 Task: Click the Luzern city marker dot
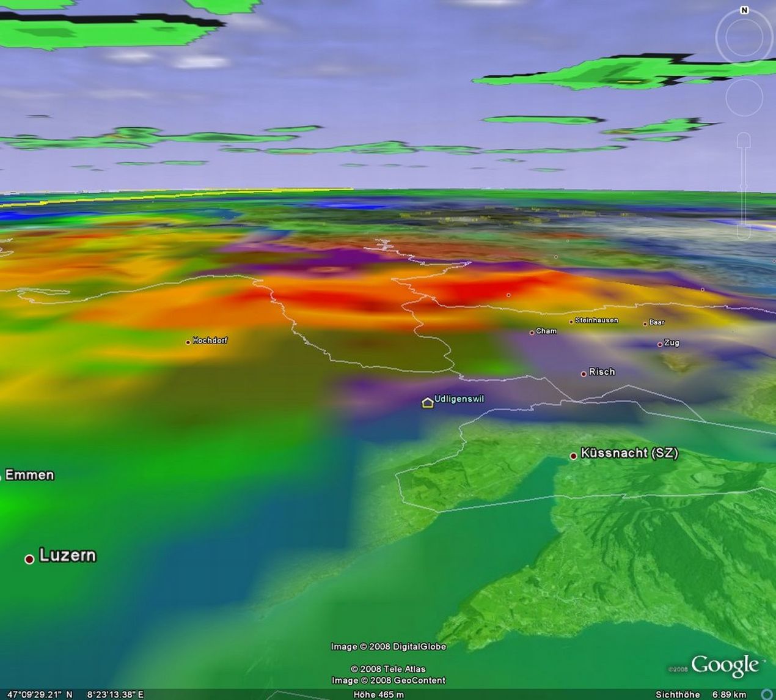click(x=29, y=559)
